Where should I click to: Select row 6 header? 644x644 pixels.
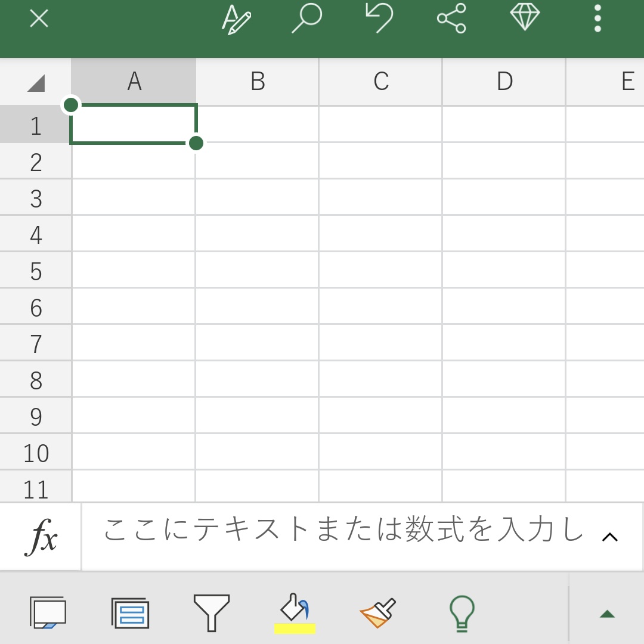35,306
